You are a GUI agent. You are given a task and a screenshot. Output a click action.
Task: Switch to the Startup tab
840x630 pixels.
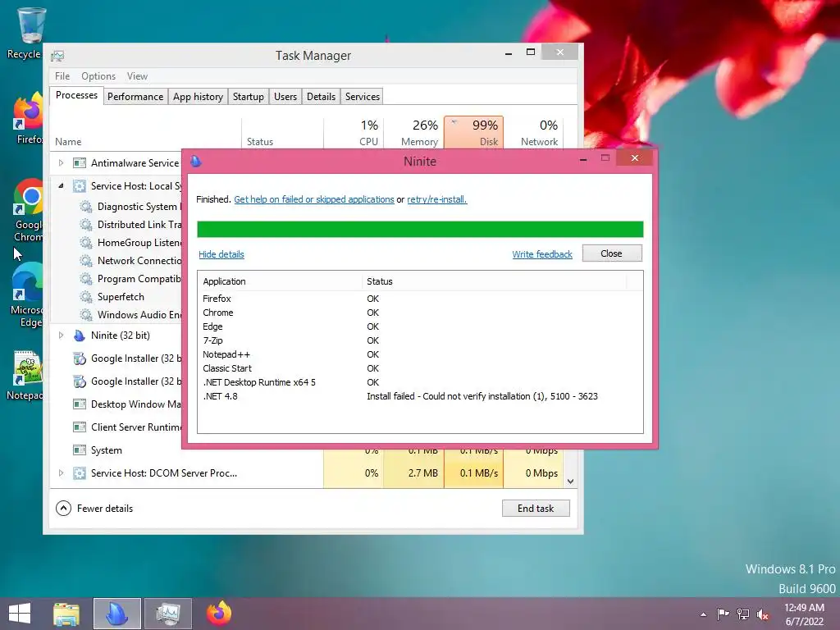pos(248,97)
